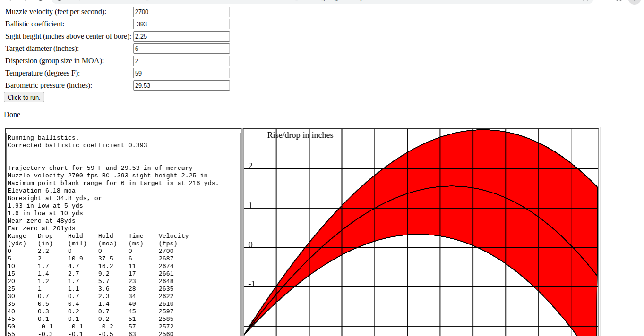Click the Muzzle velocity input field

point(181,12)
